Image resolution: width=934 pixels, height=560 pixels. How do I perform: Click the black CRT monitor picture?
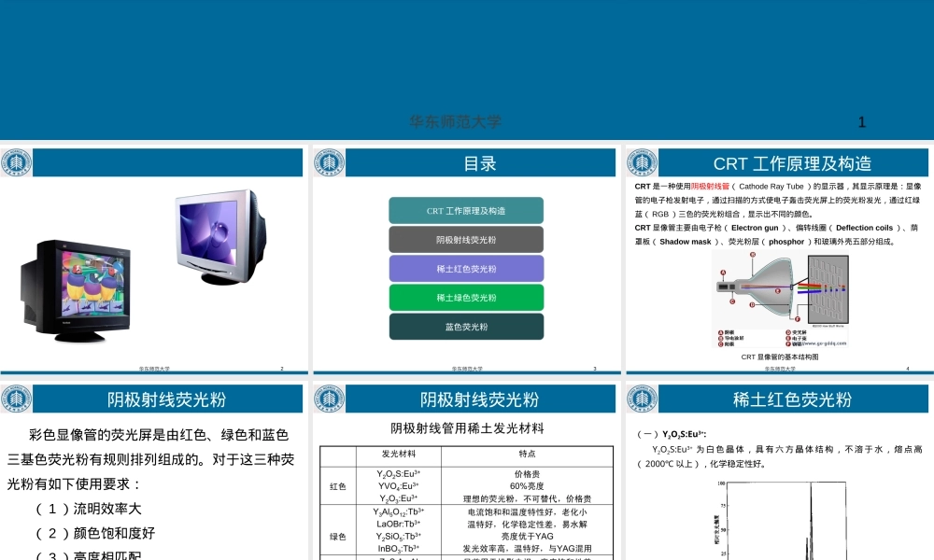pyautogui.click(x=77, y=290)
